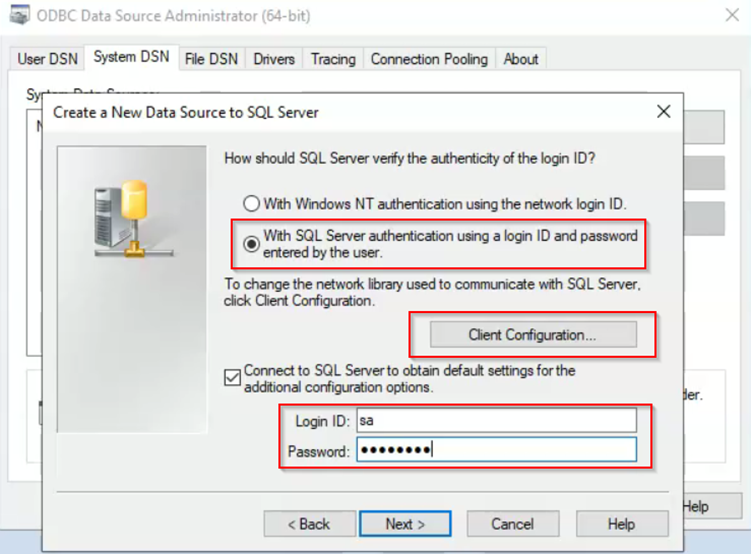Select Windows NT authentication radio button
The width and height of the screenshot is (751, 554).
pyautogui.click(x=251, y=204)
